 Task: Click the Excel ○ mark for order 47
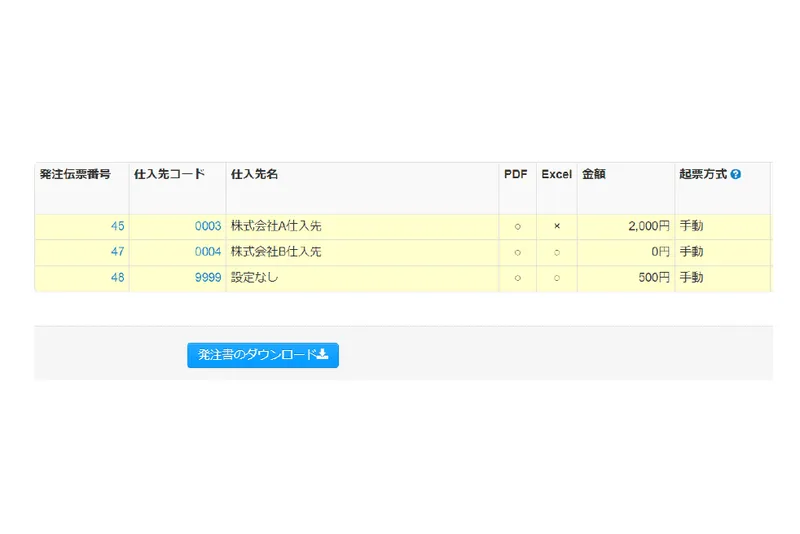pos(557,252)
